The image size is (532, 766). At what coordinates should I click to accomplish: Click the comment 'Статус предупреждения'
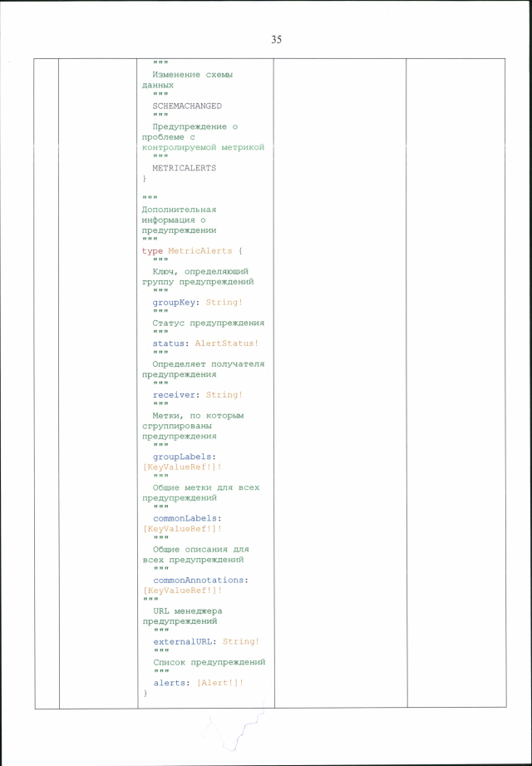pos(208,323)
